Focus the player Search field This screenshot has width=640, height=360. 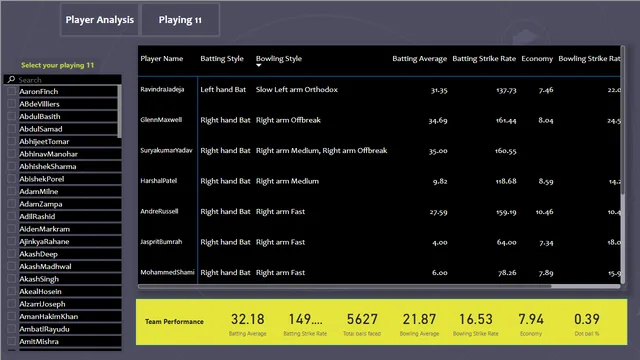(x=63, y=80)
